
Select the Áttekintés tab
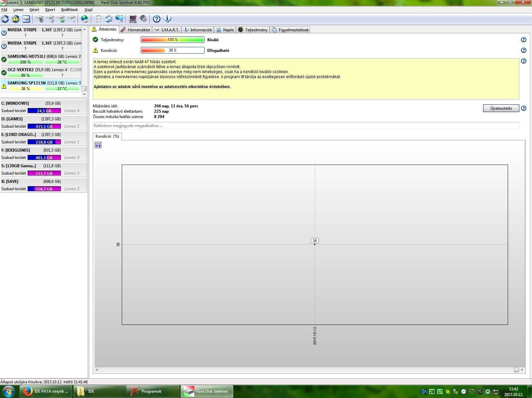tap(104, 29)
